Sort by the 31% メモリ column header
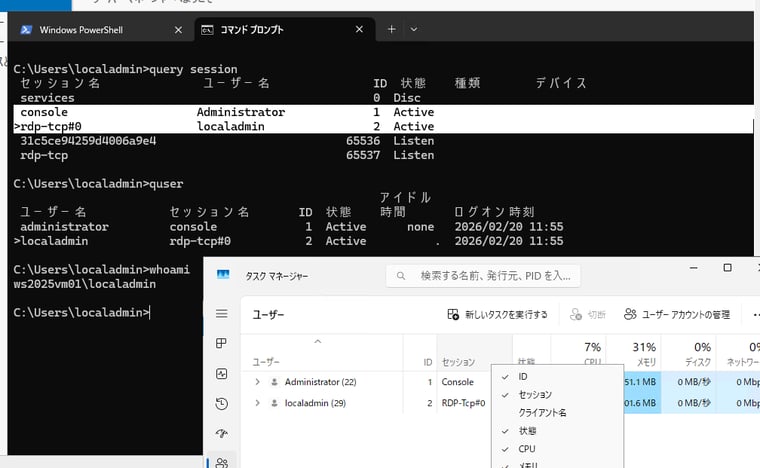The image size is (760, 468). tap(633, 353)
